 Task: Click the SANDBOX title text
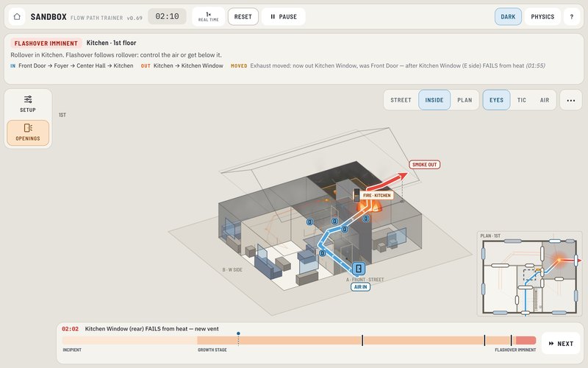(x=49, y=17)
